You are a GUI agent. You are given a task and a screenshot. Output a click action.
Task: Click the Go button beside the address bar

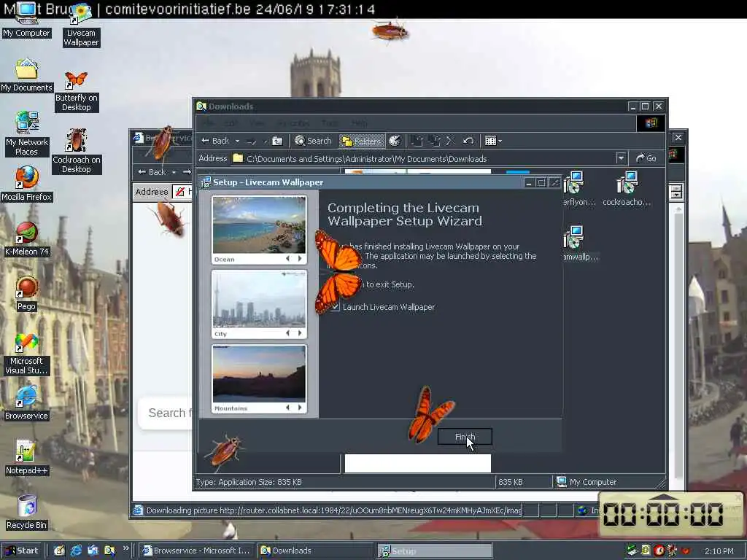646,158
